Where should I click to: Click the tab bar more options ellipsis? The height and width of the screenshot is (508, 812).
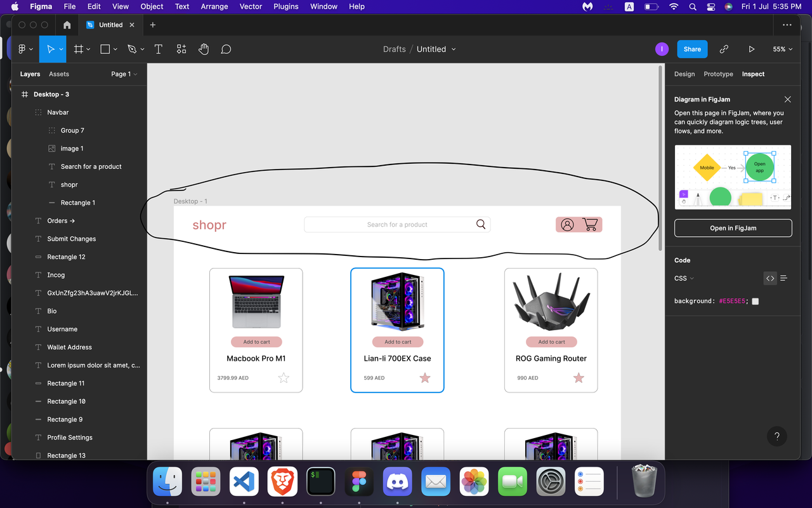point(787,25)
